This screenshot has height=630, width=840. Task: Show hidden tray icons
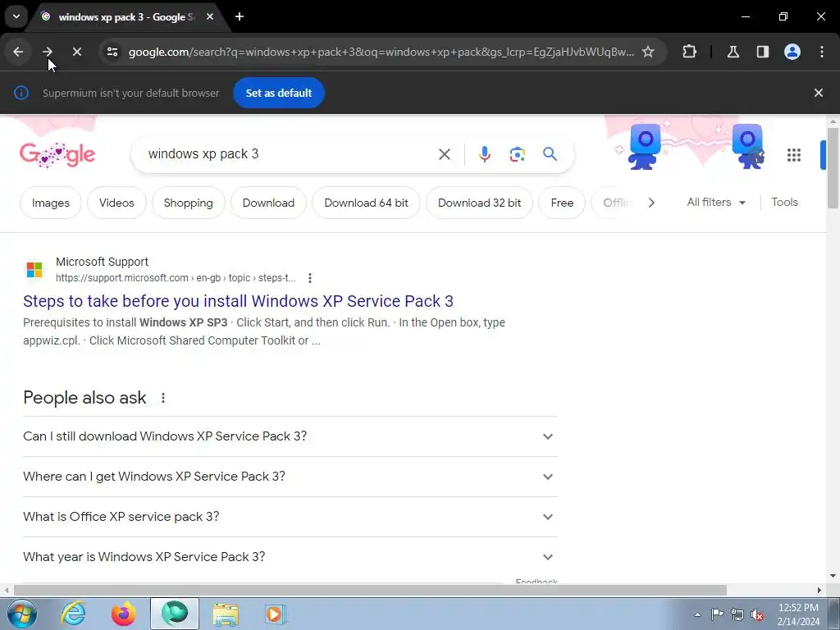click(697, 614)
